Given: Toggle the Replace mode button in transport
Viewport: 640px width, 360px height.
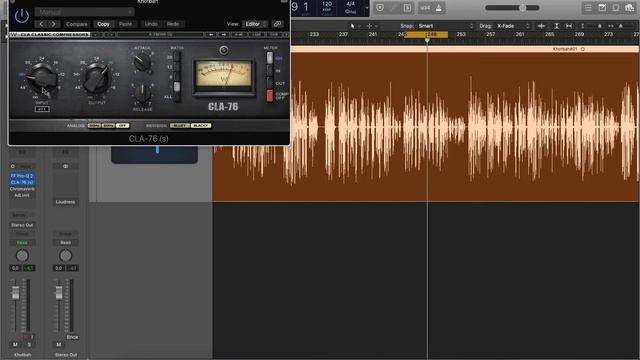Looking at the screenshot, I should tap(380, 8).
